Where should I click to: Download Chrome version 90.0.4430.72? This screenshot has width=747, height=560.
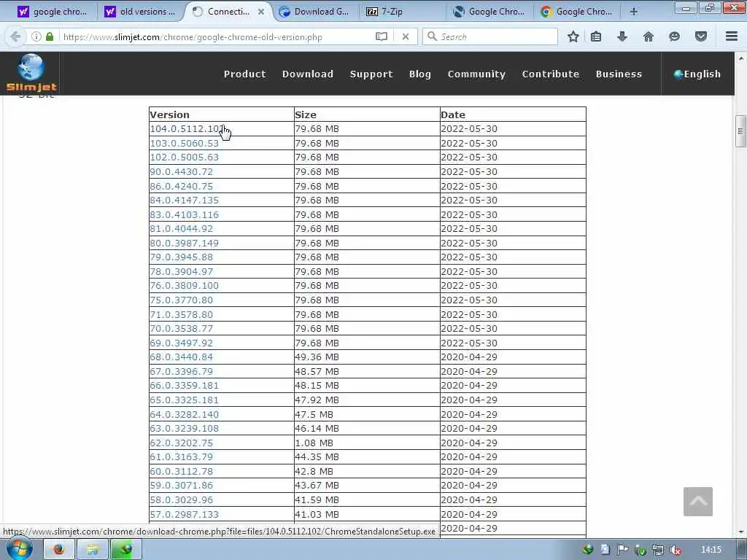(x=181, y=171)
